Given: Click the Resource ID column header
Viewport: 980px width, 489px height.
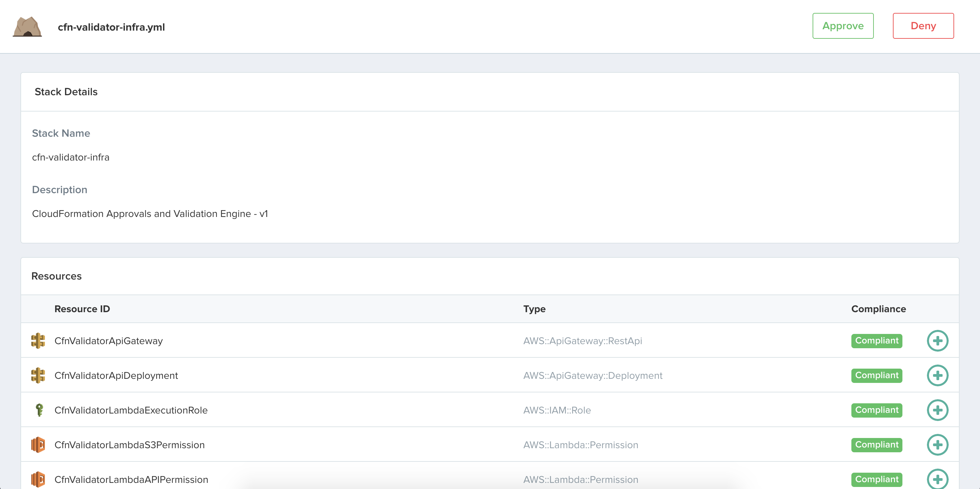Looking at the screenshot, I should click(x=82, y=309).
